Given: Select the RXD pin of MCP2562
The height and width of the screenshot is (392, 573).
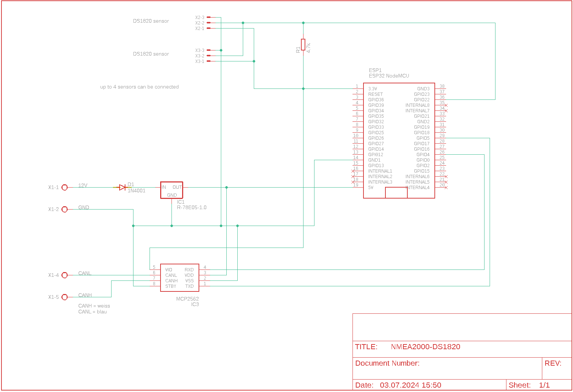Looking at the screenshot, I should coord(189,270).
